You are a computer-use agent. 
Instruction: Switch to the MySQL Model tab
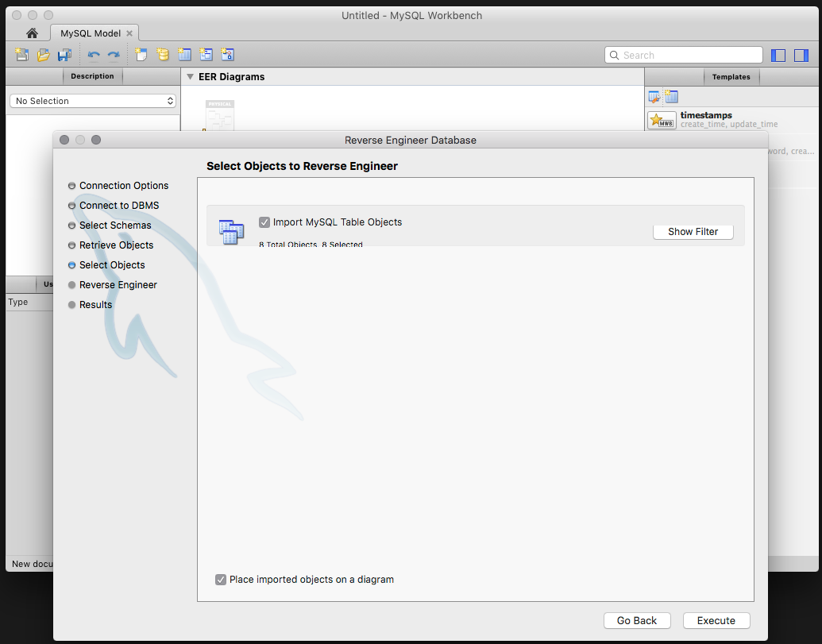[89, 33]
